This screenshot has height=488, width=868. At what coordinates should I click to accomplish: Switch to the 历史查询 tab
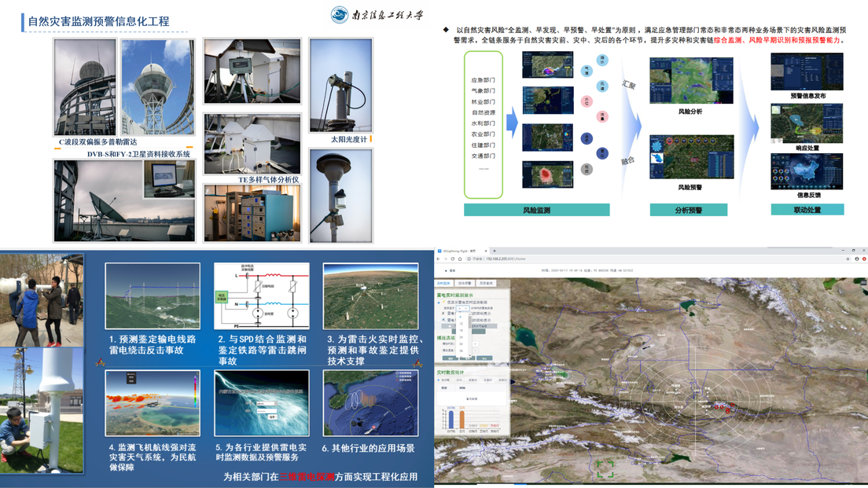point(485,283)
